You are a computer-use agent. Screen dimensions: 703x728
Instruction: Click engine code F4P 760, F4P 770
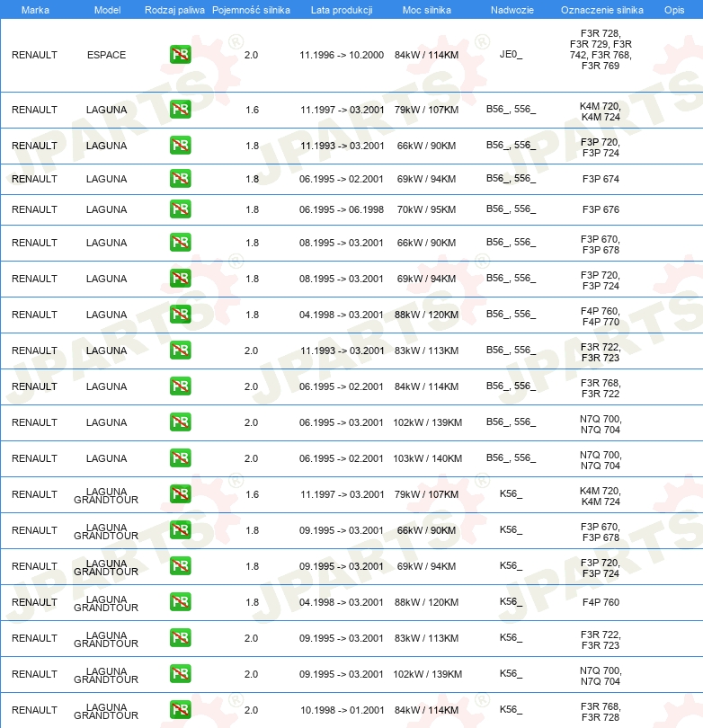[601, 316]
